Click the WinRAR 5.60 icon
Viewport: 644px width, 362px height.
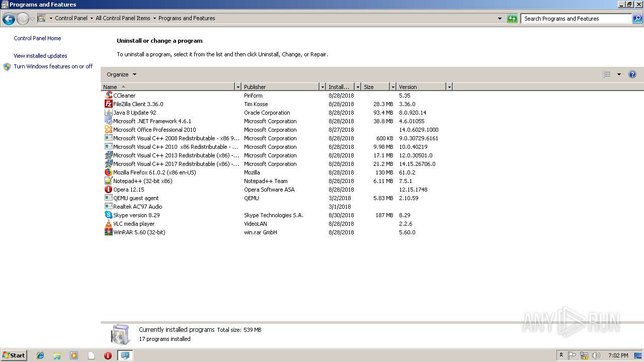coord(108,232)
